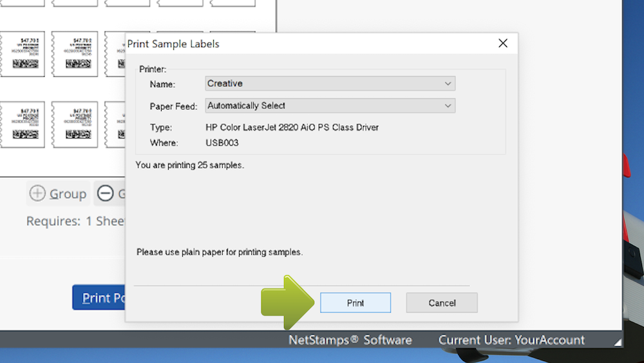Click the window resize grip in status bar
This screenshot has height=363, width=644.
click(618, 342)
